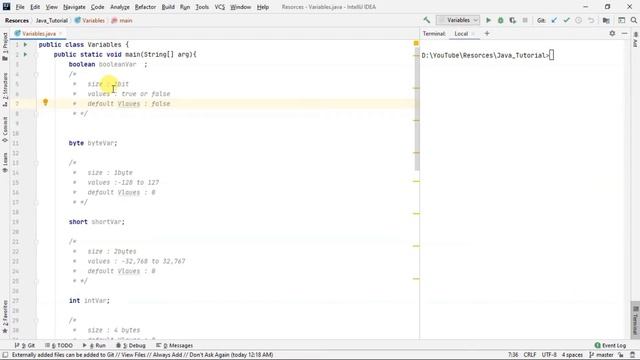Select the Variables.java editor tab
Viewport: 640px width, 360px height.
pos(38,33)
